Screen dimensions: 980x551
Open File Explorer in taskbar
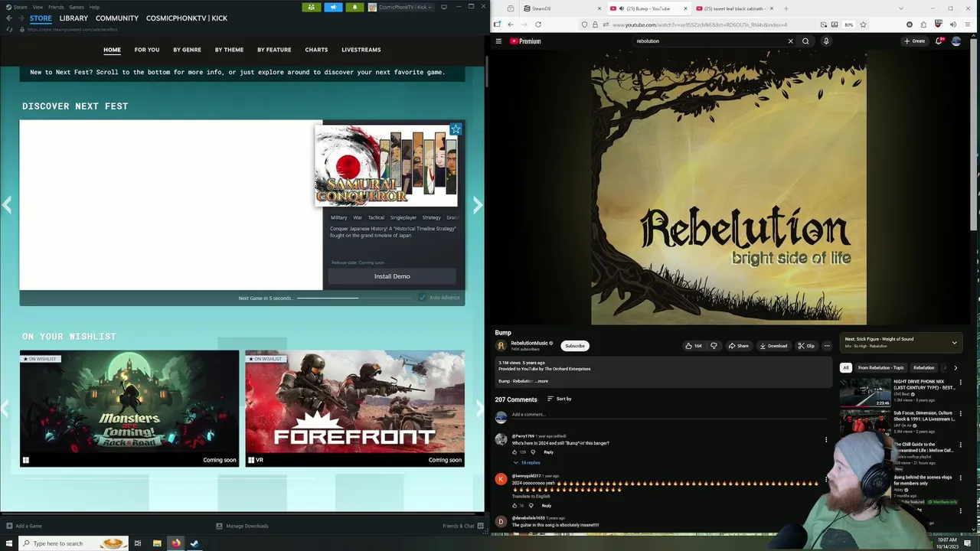pos(157,543)
